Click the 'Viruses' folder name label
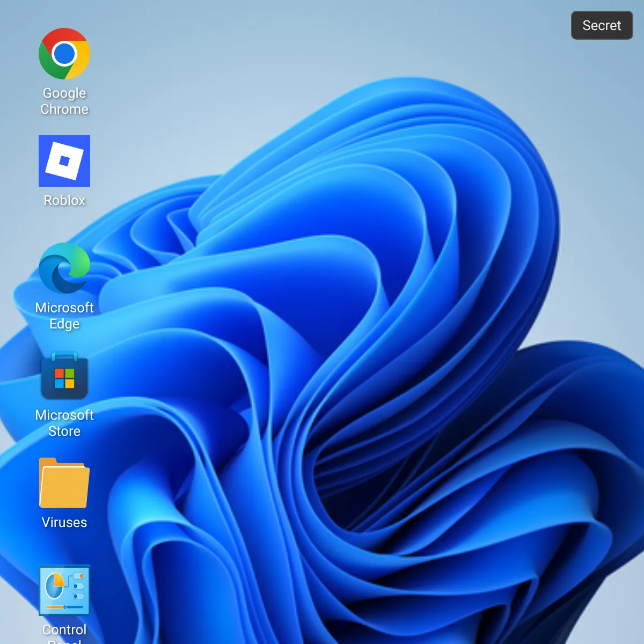This screenshot has height=644, width=644. coord(64,522)
